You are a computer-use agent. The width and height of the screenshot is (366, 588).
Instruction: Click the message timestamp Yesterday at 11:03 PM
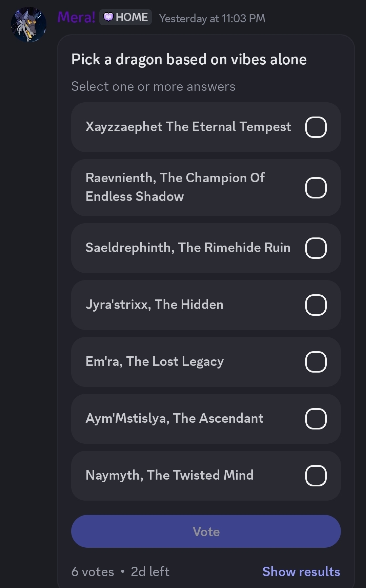(x=212, y=18)
